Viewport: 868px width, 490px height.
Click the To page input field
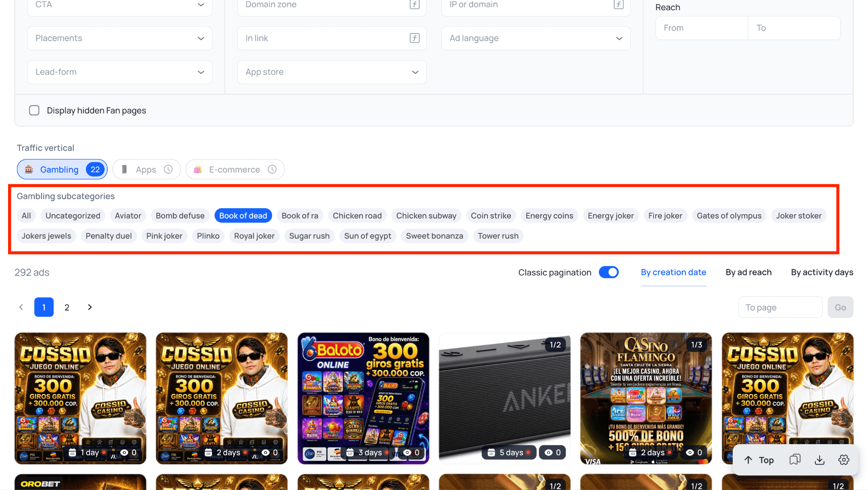[781, 307]
